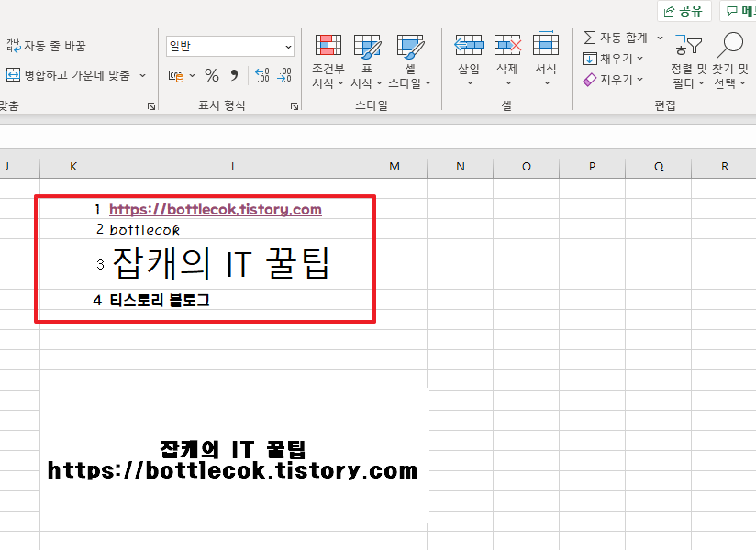Select column K header
The height and width of the screenshot is (550, 756).
(72, 167)
